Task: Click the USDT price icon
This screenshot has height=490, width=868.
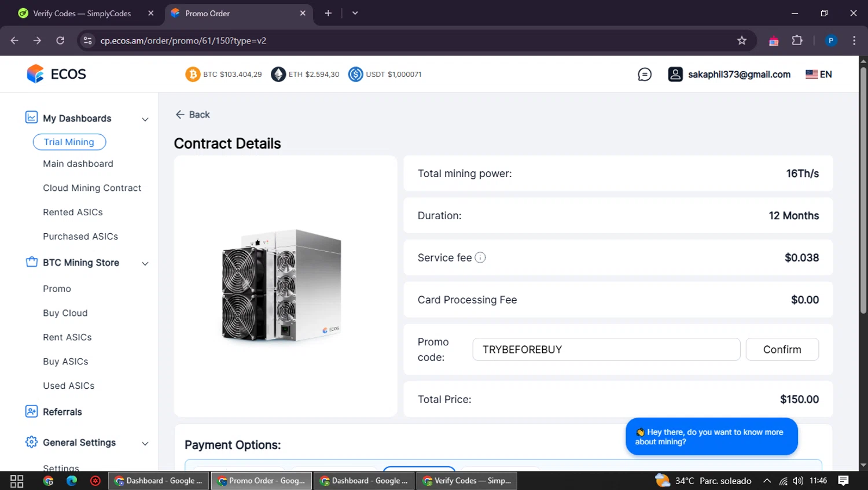Action: (x=355, y=74)
